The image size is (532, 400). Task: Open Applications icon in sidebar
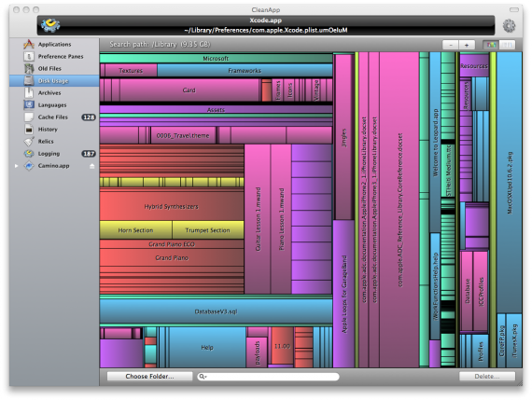29,44
